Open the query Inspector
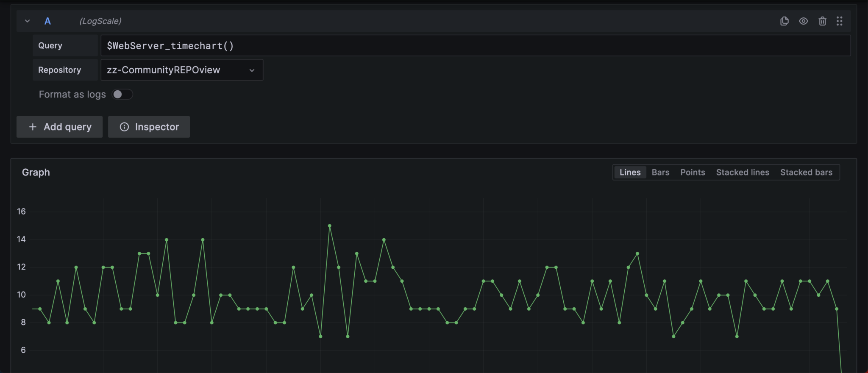Screen dimensions: 868x373 [x=149, y=127]
